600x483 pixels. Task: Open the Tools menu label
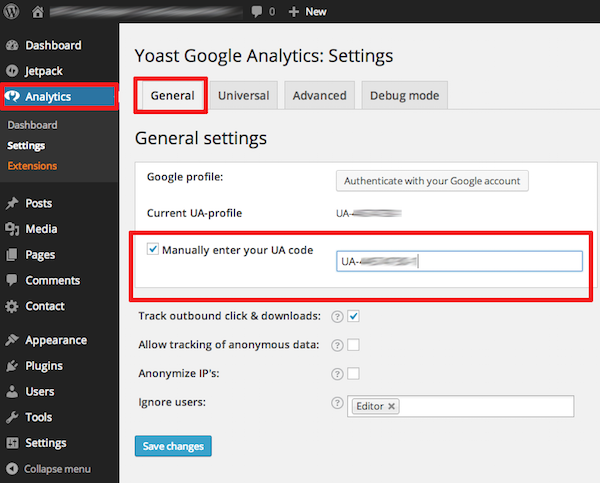click(x=39, y=417)
